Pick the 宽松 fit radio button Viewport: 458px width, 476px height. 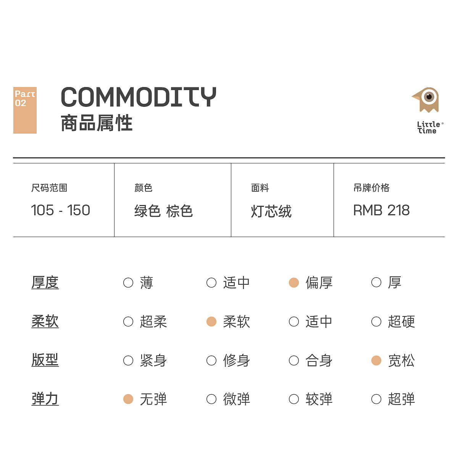(x=376, y=361)
